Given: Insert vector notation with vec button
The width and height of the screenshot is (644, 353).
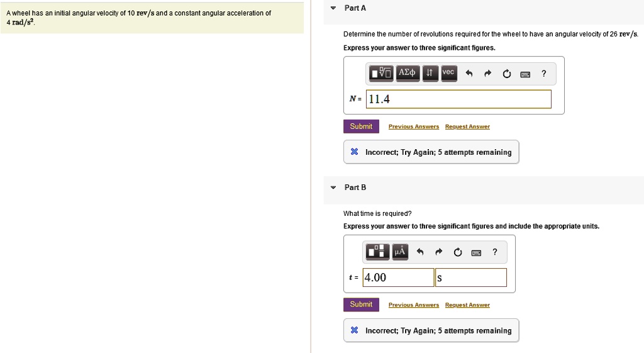Looking at the screenshot, I should pyautogui.click(x=448, y=73).
